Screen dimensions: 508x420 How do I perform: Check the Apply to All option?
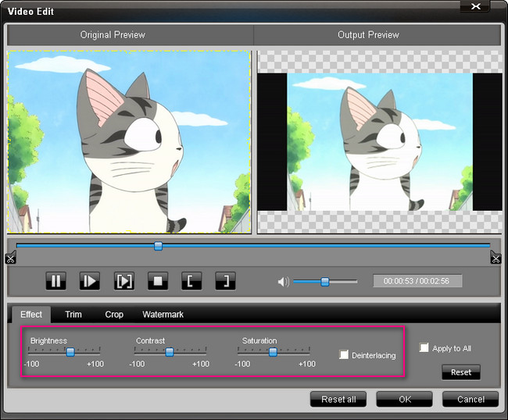pos(424,348)
